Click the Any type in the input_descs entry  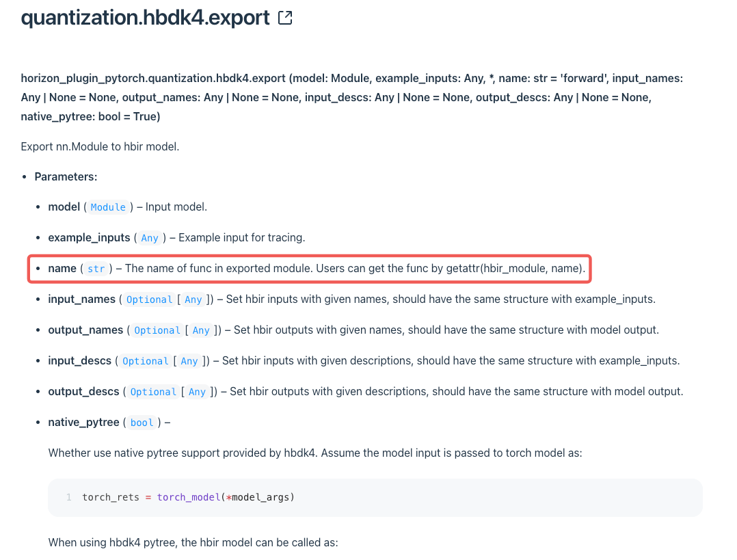tap(189, 361)
